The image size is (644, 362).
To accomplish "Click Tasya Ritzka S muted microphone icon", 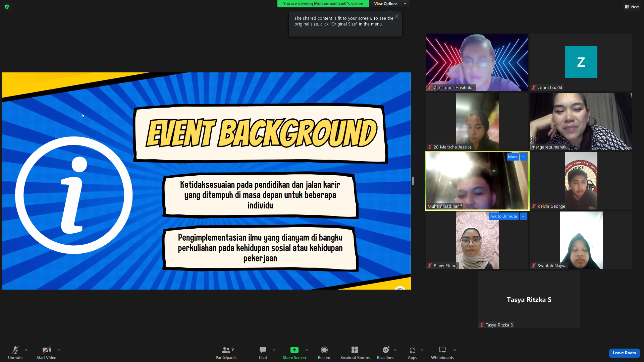I will pos(482,325).
